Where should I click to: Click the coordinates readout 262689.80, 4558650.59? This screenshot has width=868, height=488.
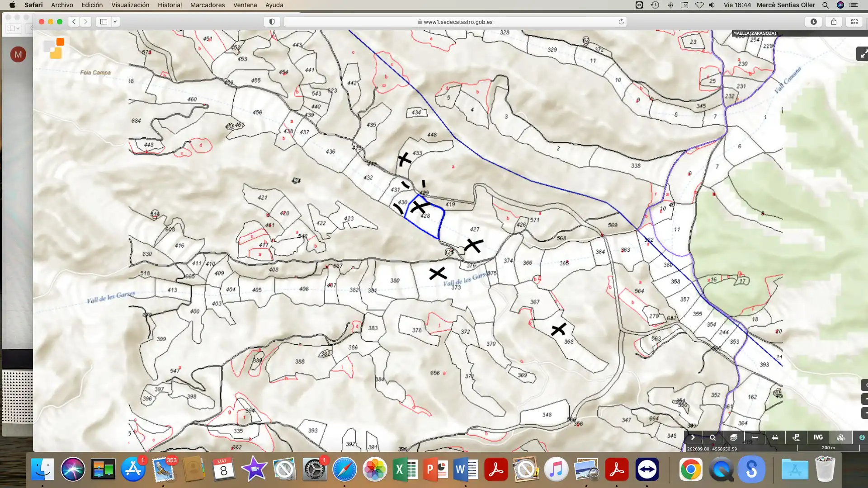tap(712, 449)
